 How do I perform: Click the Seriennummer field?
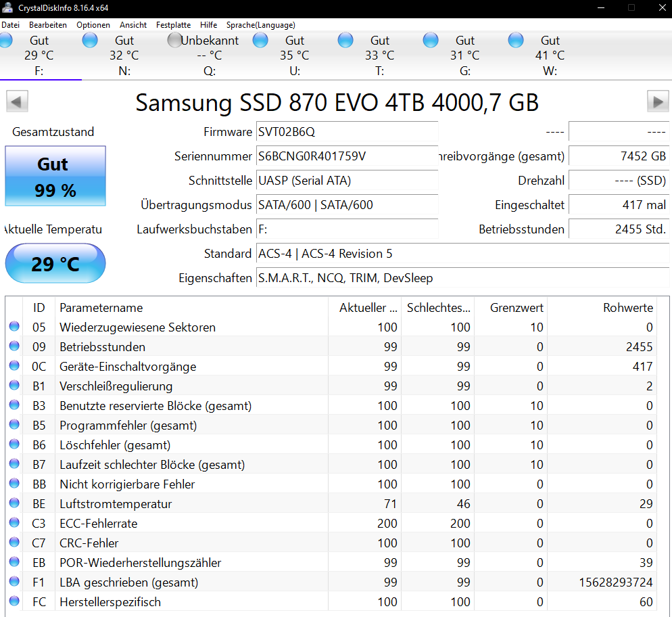point(347,156)
